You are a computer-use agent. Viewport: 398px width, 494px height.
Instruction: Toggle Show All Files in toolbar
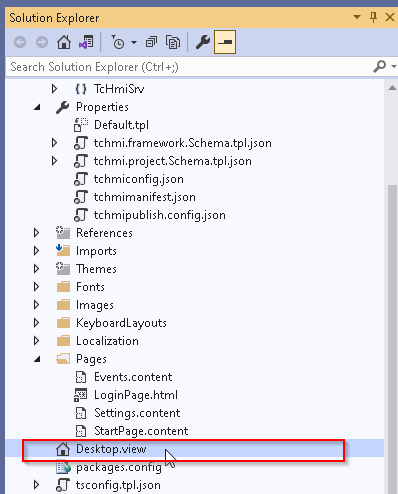173,42
